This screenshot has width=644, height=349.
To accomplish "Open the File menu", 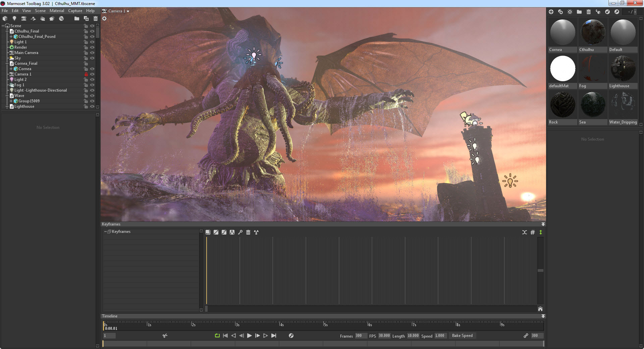I will click(x=5, y=11).
